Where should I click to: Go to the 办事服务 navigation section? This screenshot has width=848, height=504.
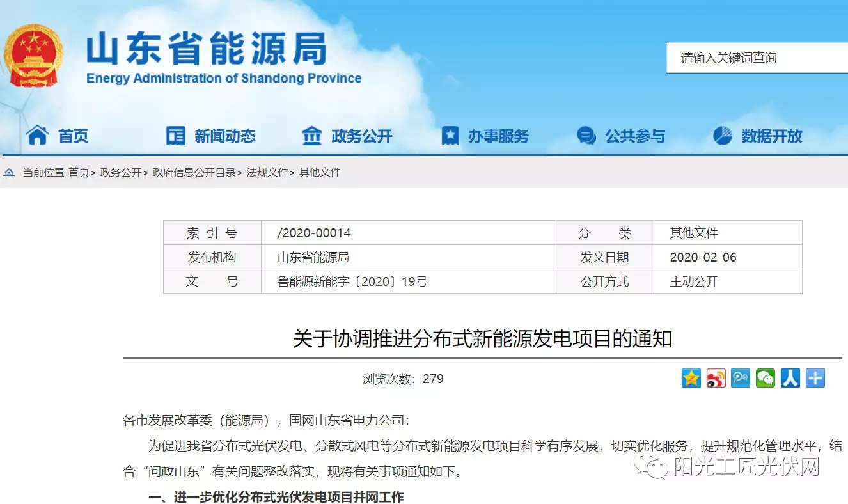498,136
